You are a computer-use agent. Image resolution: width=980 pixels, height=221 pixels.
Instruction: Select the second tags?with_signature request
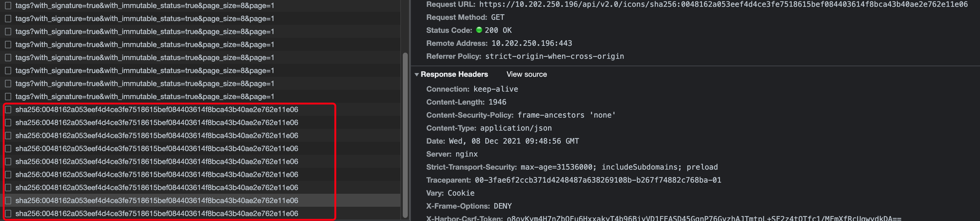click(145, 19)
